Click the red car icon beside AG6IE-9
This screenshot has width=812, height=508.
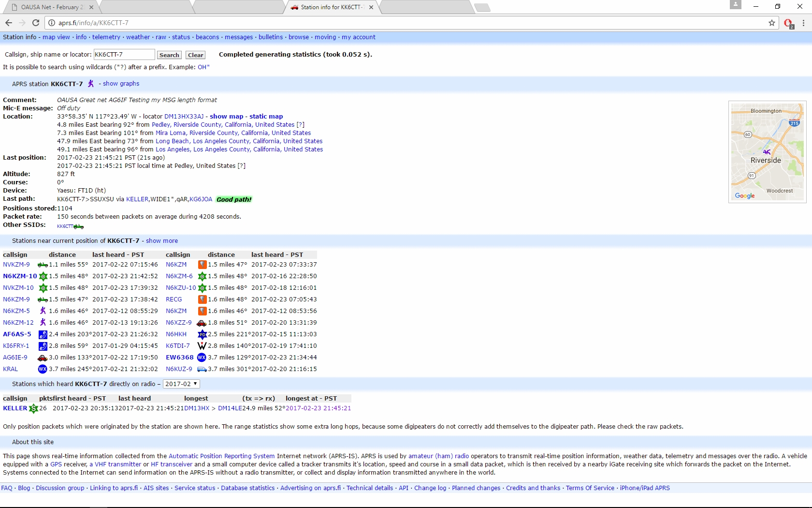click(43, 358)
